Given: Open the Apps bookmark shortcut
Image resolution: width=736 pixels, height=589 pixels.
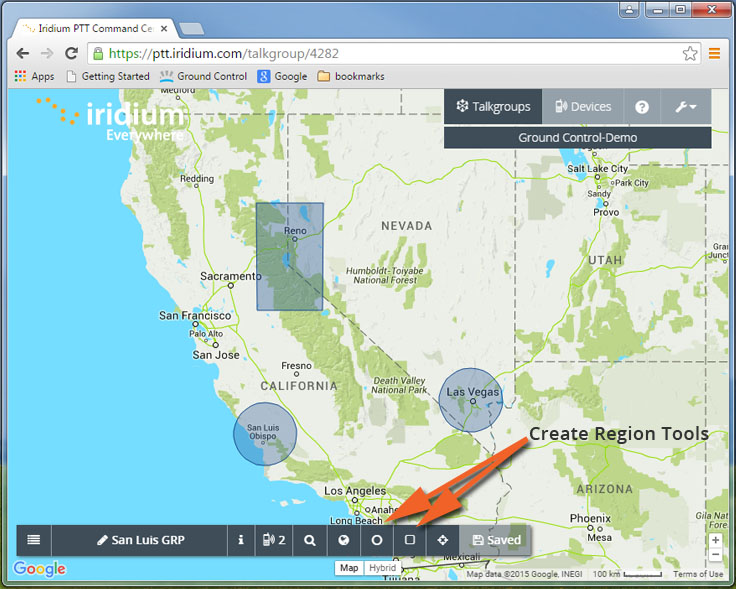Looking at the screenshot, I should point(34,76).
